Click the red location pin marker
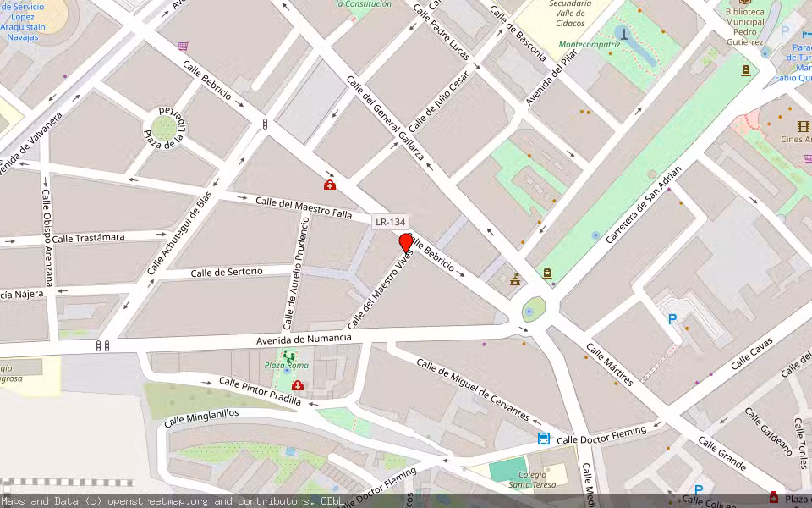Image resolution: width=812 pixels, height=508 pixels. pos(405,243)
